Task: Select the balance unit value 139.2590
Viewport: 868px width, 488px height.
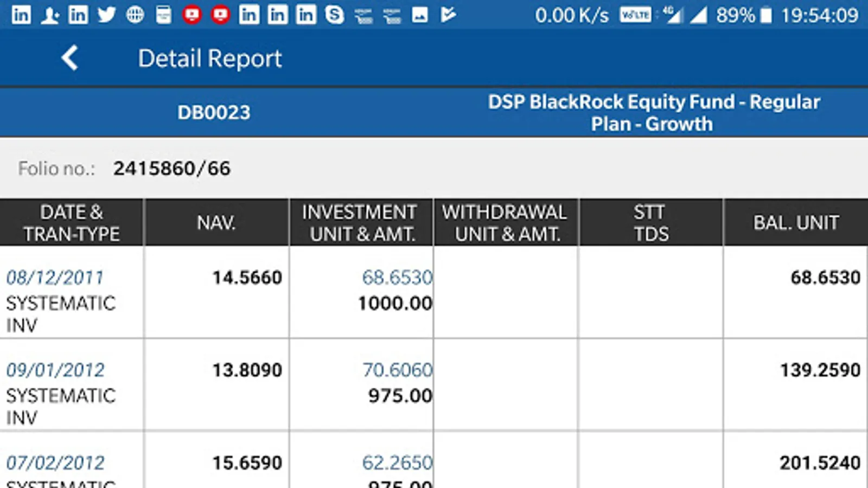Action: (820, 370)
